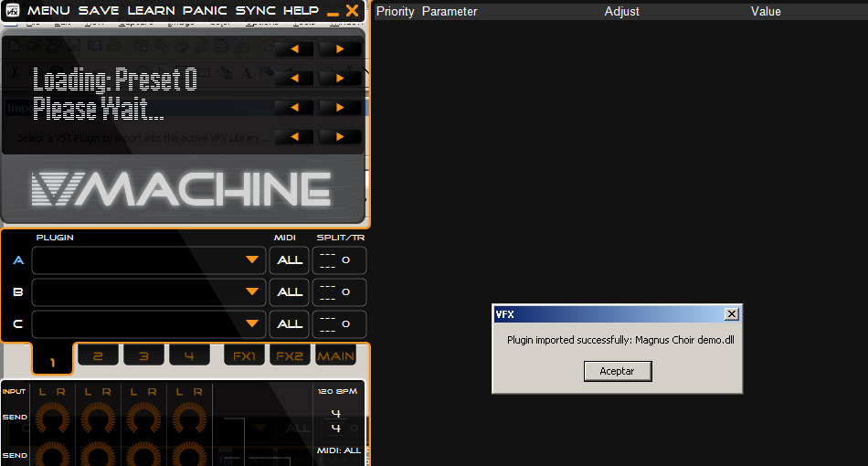Open plugin dropdown for slot A
Image resolution: width=868 pixels, height=466 pixels.
[252, 259]
